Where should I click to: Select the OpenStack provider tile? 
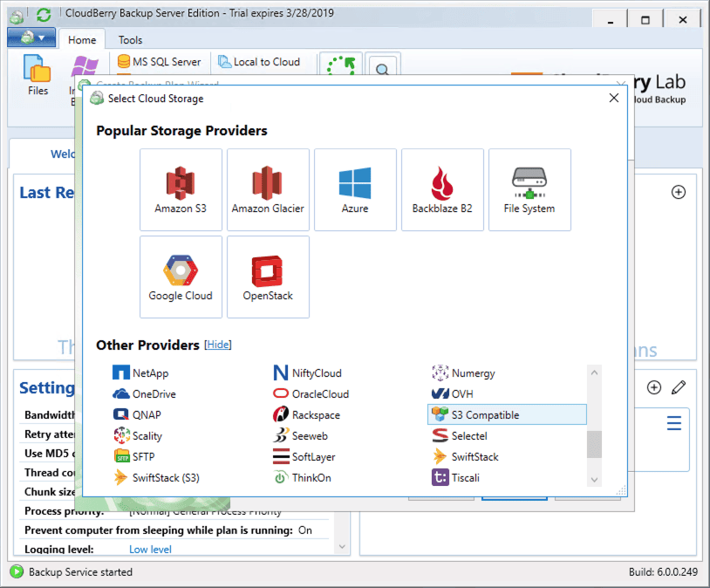(268, 277)
